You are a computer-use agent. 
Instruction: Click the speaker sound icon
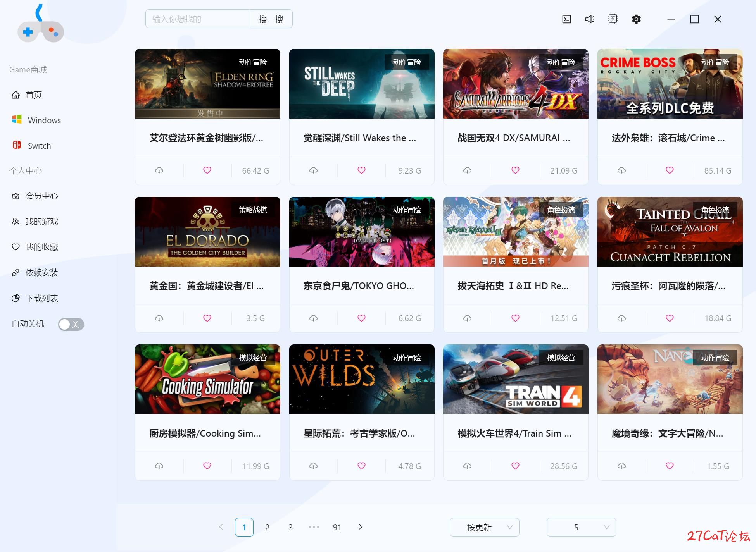tap(590, 19)
